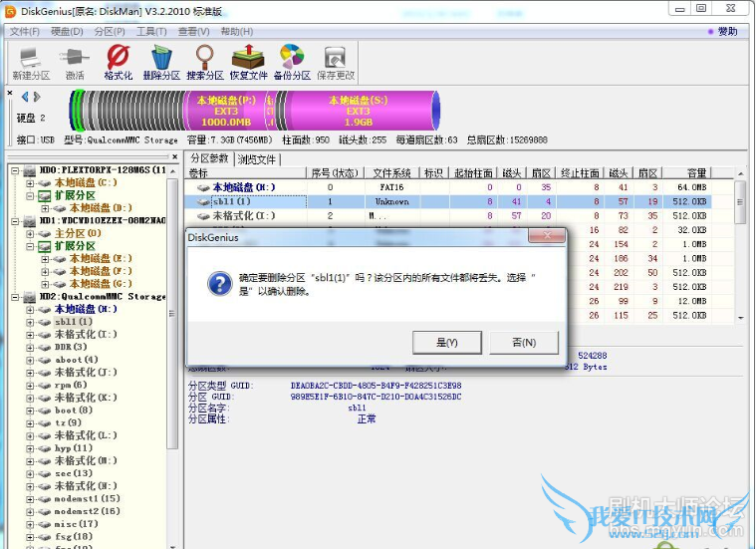The image size is (756, 549).
Task: Switch to the 分区参数 tab
Action: (209, 158)
